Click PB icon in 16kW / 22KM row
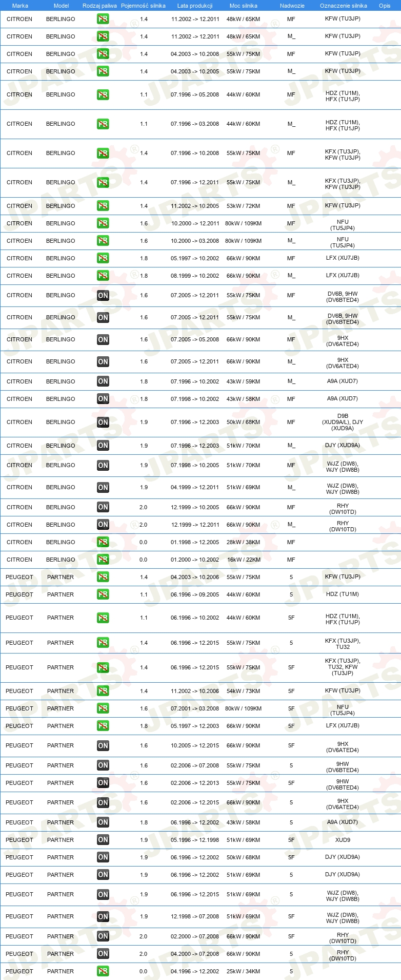Image resolution: width=401 pixels, height=980 pixels. click(103, 560)
